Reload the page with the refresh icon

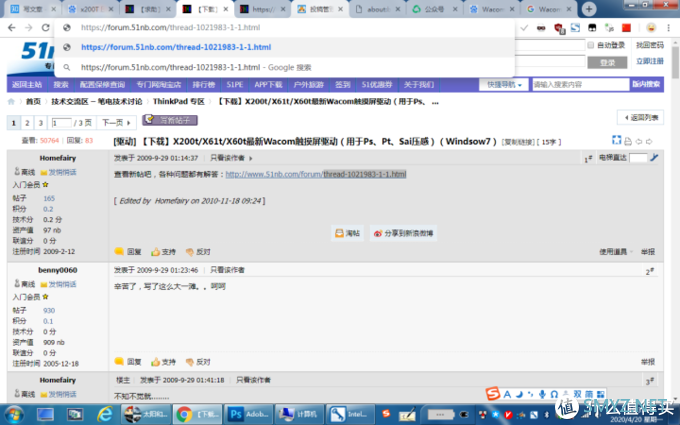46,28
